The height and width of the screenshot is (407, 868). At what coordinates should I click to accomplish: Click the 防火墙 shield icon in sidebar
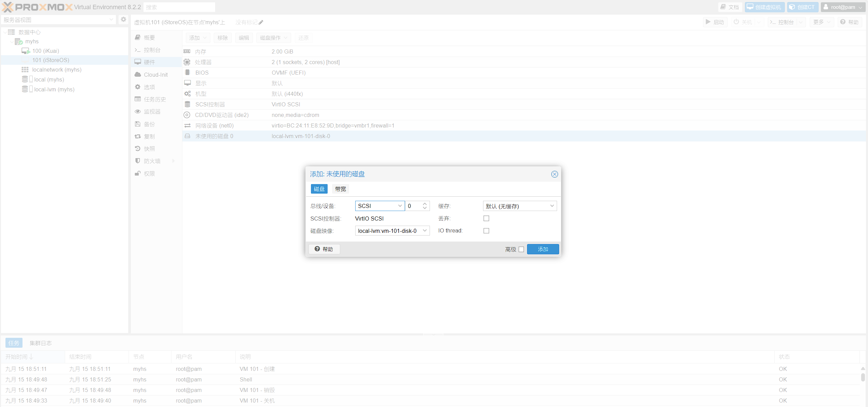tap(138, 161)
